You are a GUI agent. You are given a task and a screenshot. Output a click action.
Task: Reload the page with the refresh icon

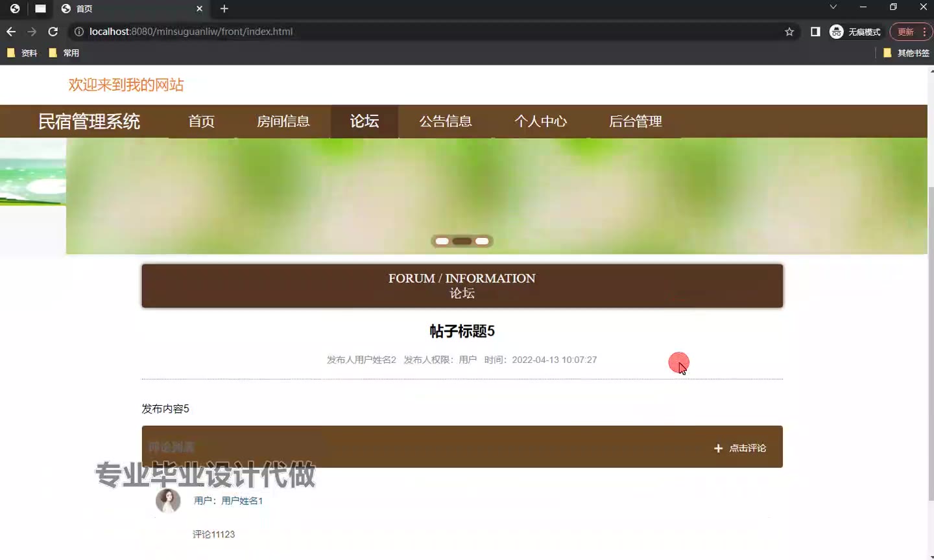click(x=53, y=31)
